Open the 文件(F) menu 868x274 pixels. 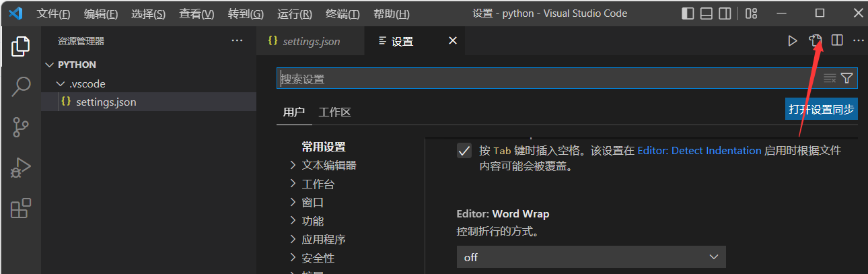coord(53,14)
